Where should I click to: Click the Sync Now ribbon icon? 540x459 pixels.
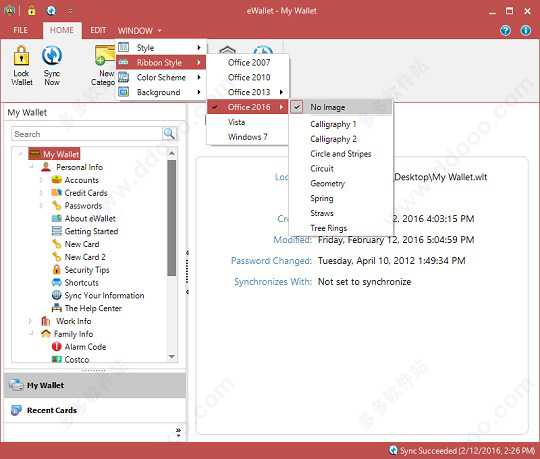point(52,55)
